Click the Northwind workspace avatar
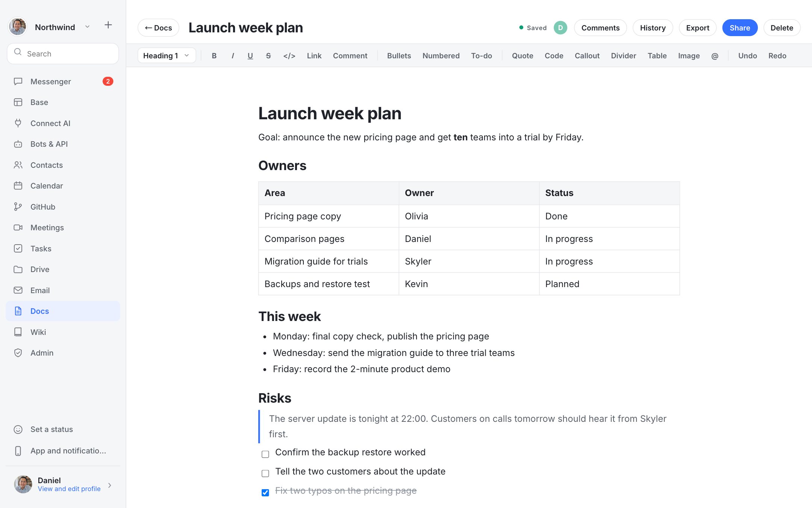812x508 pixels. (x=18, y=27)
